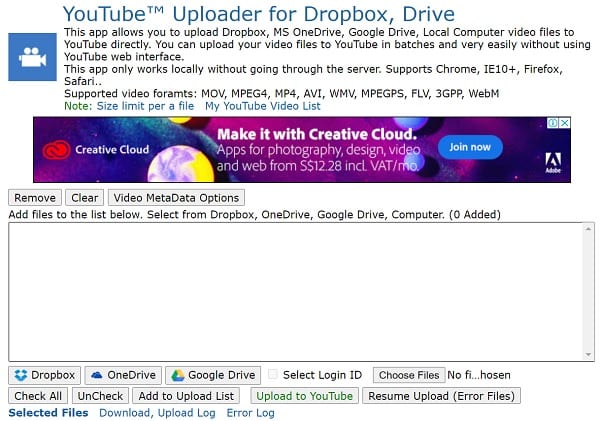Click the Google Drive triangle icon

pyautogui.click(x=178, y=375)
